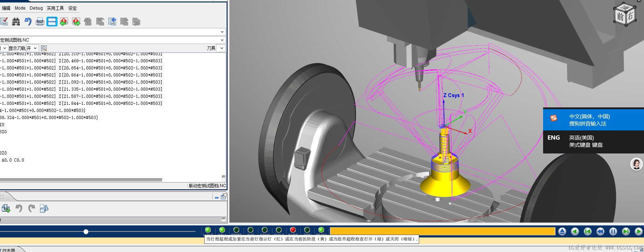Click the animation speed slider handle

[86, 231]
